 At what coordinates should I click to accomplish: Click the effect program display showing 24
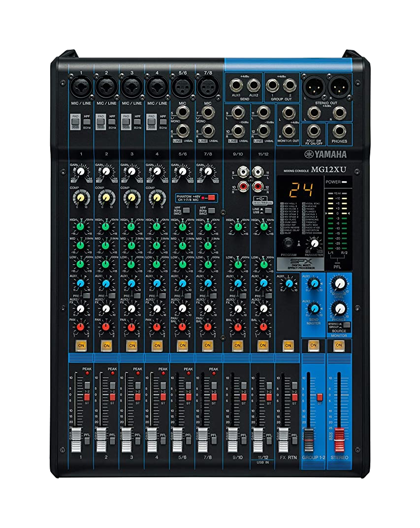301,190
